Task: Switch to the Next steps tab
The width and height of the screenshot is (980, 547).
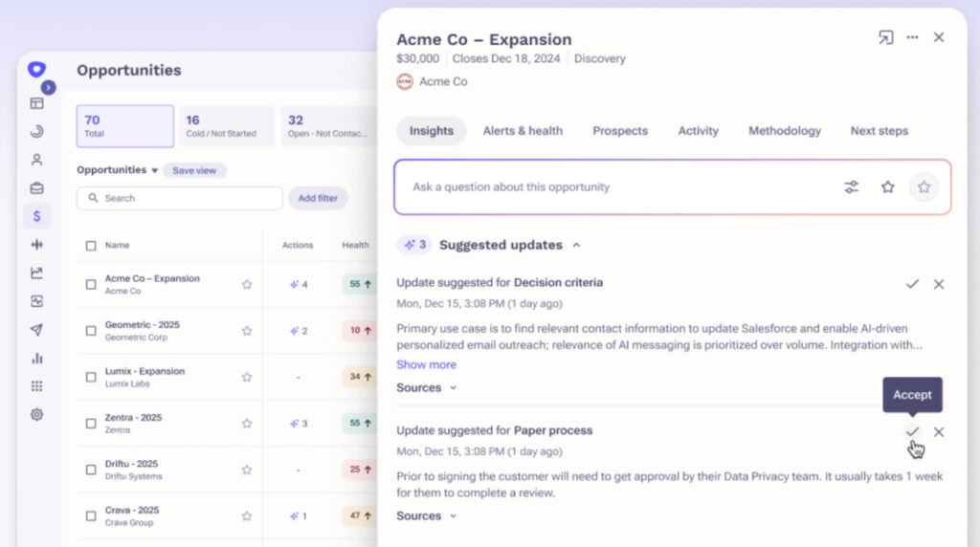Action: point(880,130)
